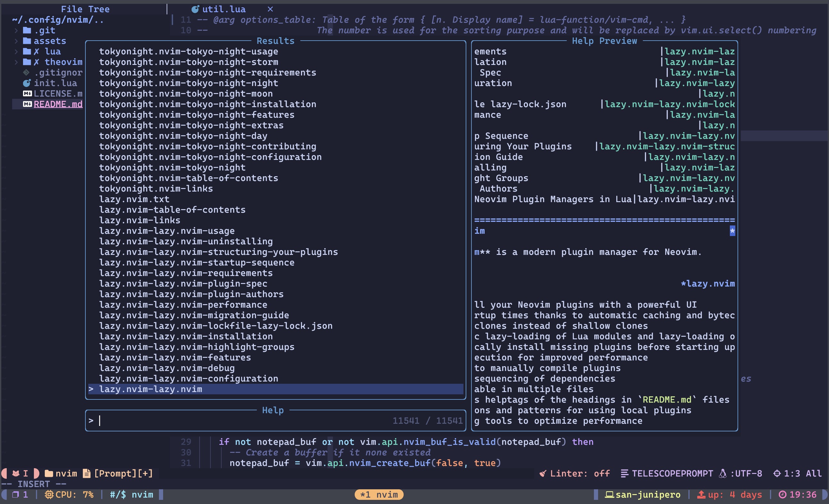Viewport: 829px width, 504px height.
Task: Select tokyonight.nvim-tokyo-night-storm result
Action: [x=188, y=62]
